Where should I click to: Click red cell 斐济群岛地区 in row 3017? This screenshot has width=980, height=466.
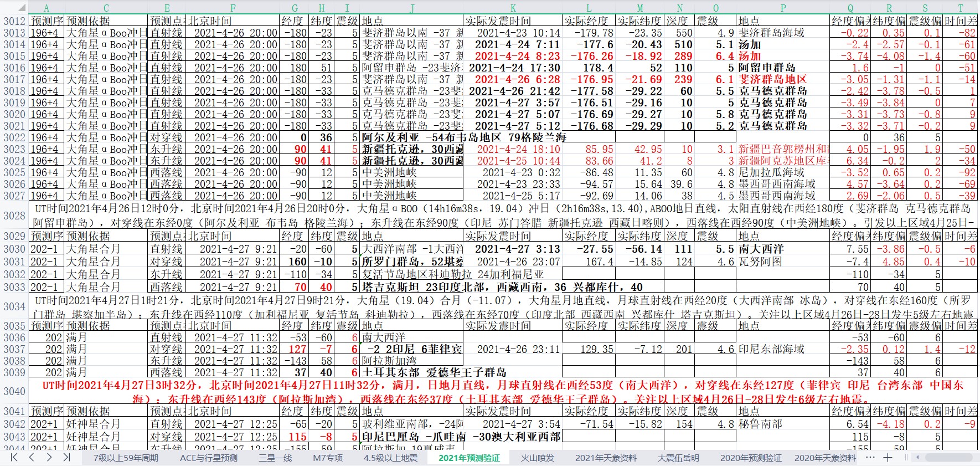[783, 79]
